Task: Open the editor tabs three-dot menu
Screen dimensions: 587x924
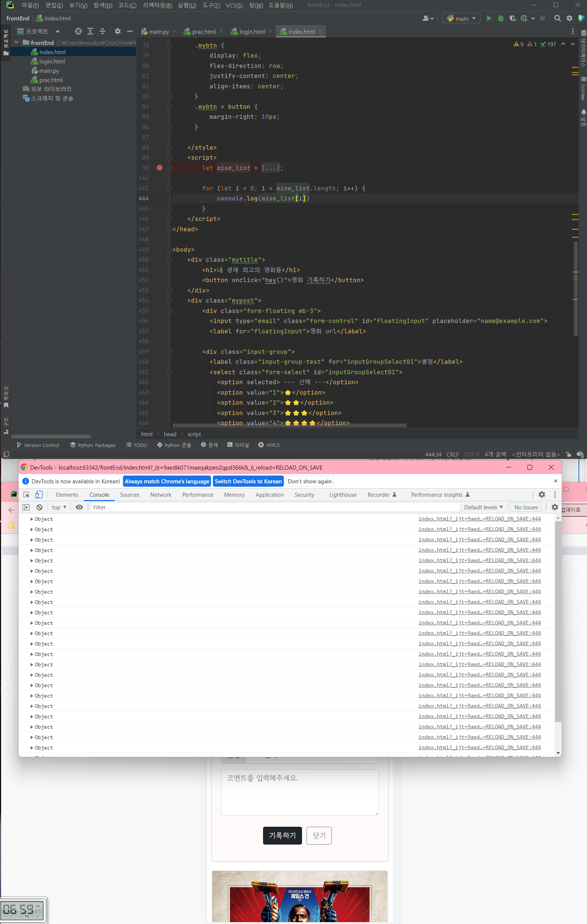Action: click(573, 32)
